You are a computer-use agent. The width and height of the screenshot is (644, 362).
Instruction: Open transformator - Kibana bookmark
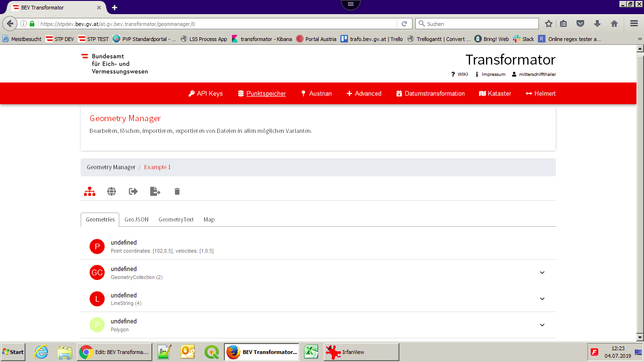(x=262, y=39)
